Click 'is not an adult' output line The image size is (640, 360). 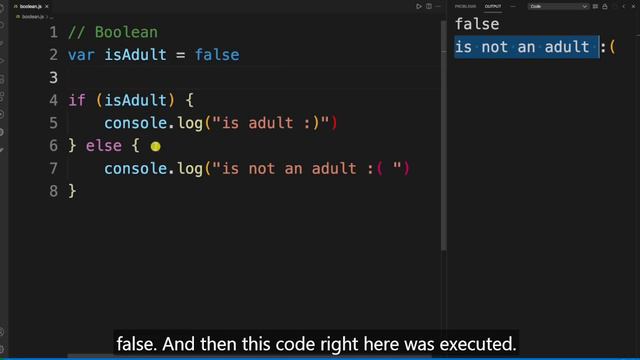522,47
